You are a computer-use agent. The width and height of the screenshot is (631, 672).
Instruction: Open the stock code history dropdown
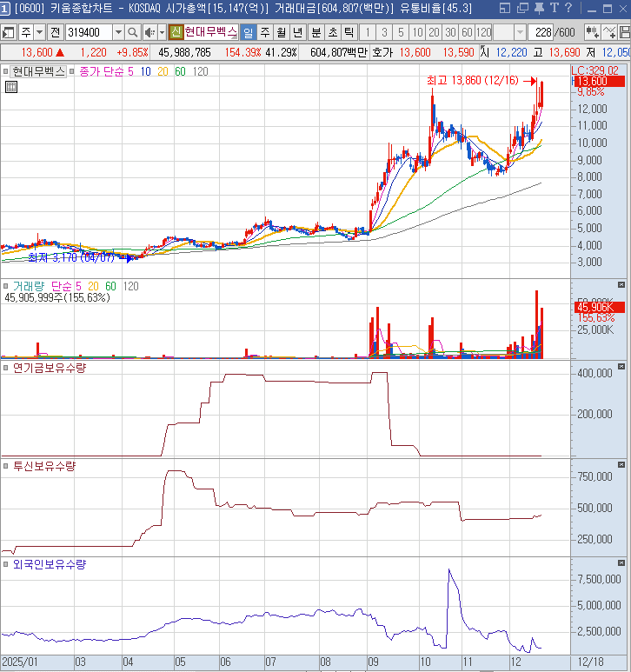[x=118, y=32]
